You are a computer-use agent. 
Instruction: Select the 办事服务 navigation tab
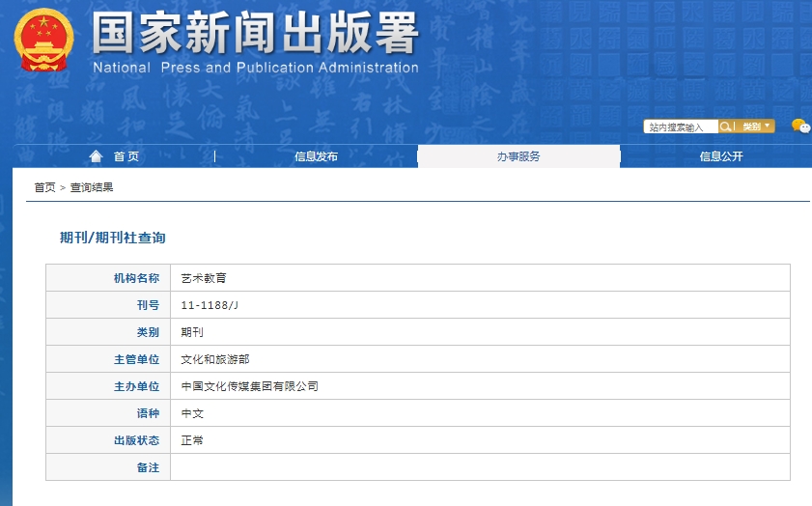pos(518,156)
